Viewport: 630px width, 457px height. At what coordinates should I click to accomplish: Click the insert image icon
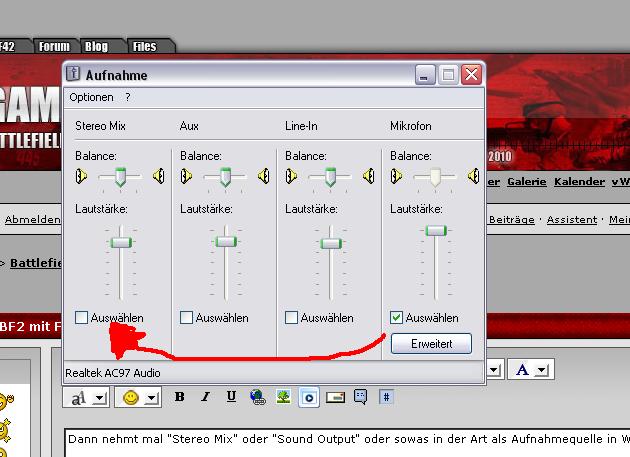click(x=283, y=397)
